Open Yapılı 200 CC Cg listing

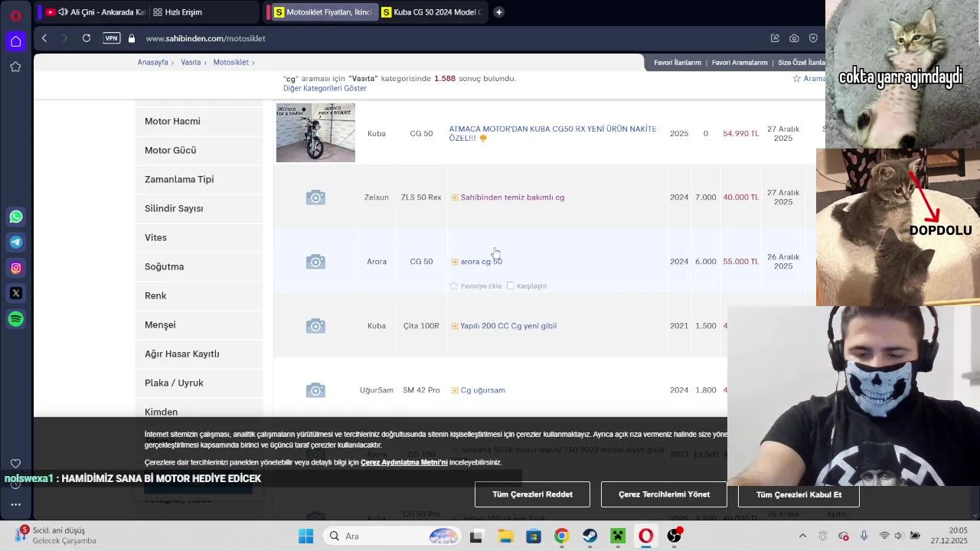(x=508, y=326)
